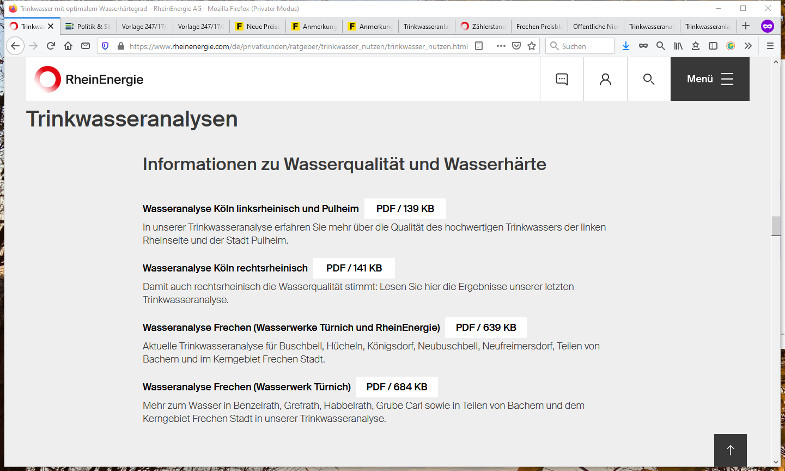
Task: Toggle reader view in address bar
Action: (479, 46)
